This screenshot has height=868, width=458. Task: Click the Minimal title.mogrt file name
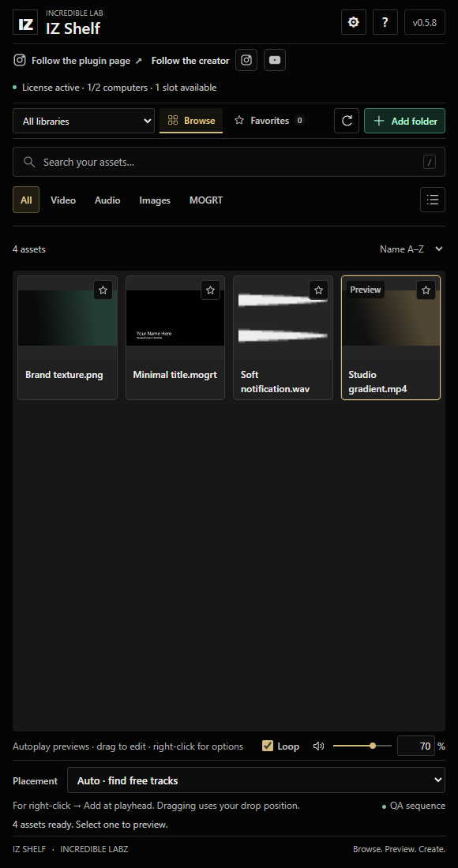[175, 375]
